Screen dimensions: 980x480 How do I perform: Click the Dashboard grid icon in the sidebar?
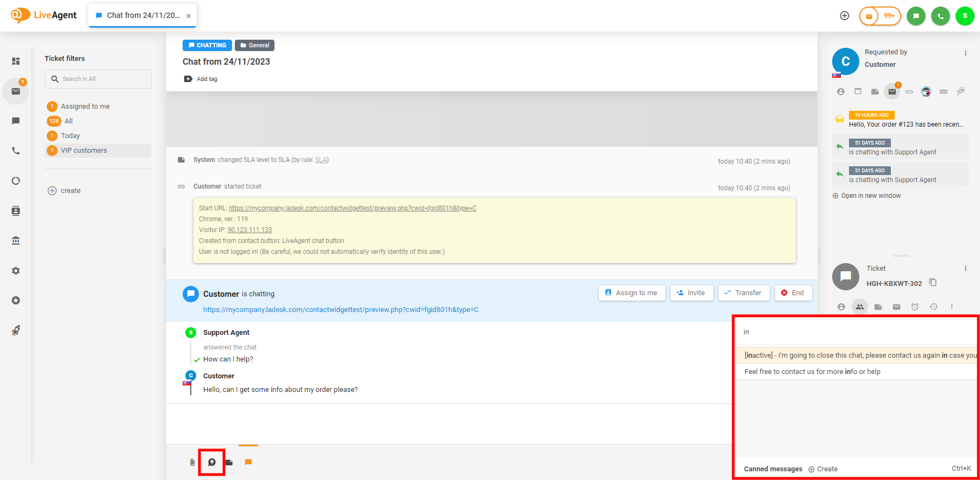click(x=16, y=61)
